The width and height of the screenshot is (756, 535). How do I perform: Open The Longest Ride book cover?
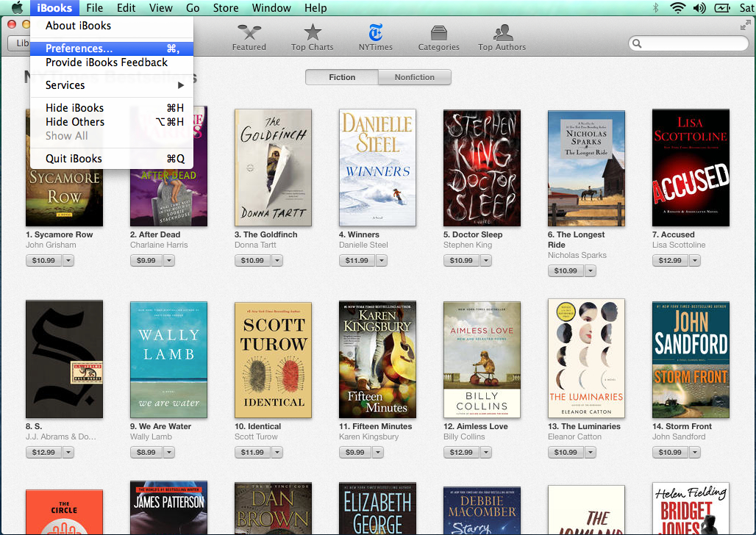click(x=586, y=168)
